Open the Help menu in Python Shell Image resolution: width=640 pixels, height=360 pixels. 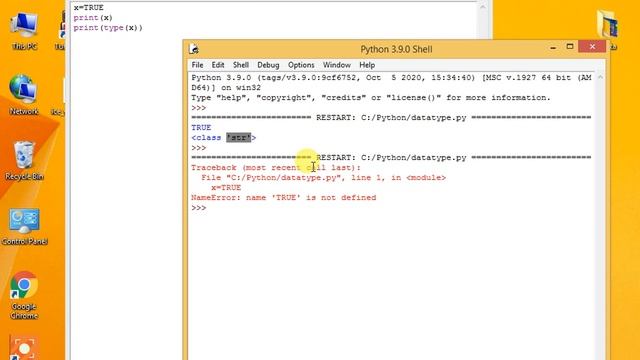pyautogui.click(x=367, y=65)
